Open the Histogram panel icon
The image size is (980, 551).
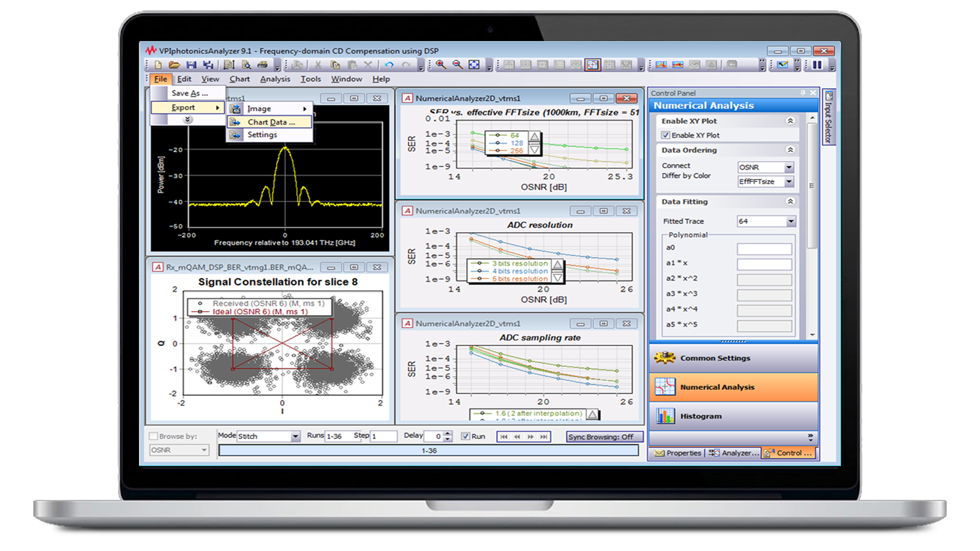[665, 416]
